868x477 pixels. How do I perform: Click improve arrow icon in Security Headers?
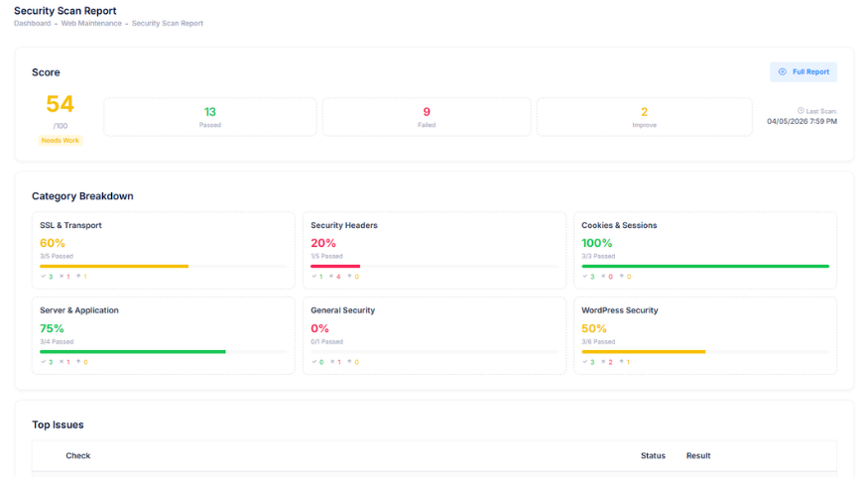pyautogui.click(x=350, y=276)
